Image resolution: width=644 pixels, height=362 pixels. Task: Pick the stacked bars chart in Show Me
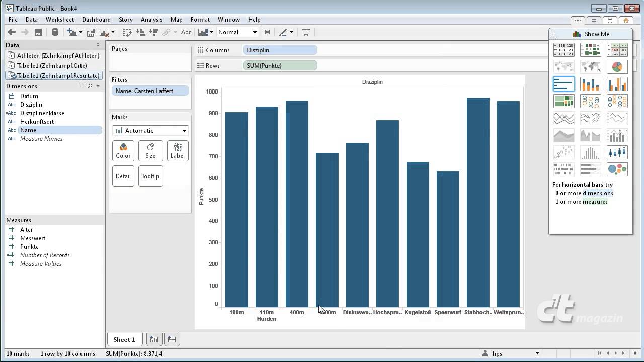pos(590,84)
